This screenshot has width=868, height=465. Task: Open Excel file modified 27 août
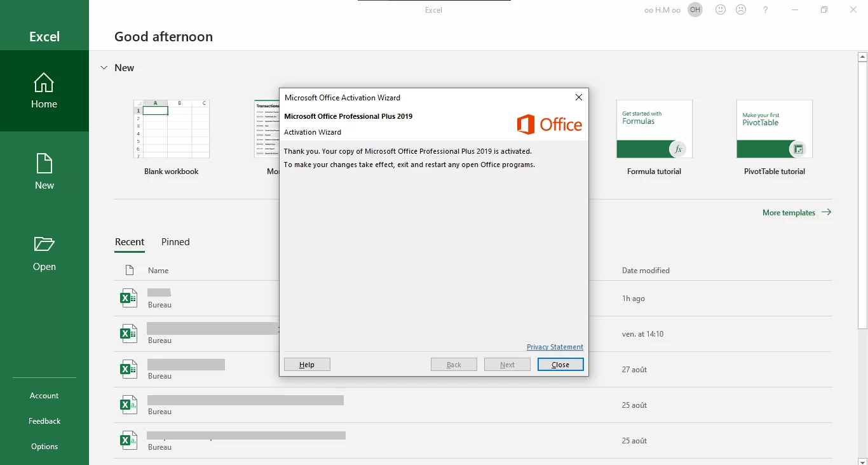click(x=473, y=370)
